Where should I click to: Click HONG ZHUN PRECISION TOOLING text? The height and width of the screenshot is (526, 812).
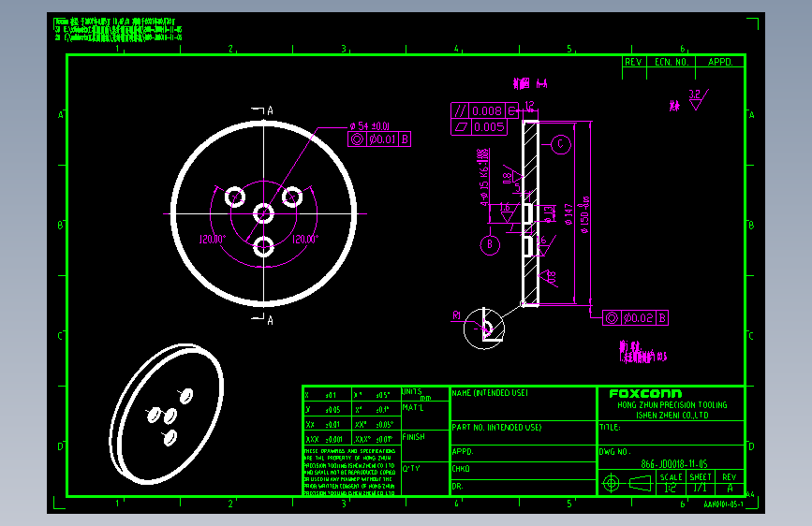672,405
